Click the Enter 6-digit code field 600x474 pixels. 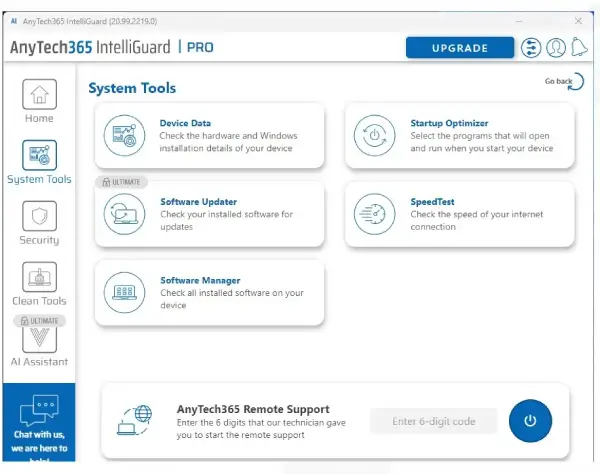(x=434, y=421)
